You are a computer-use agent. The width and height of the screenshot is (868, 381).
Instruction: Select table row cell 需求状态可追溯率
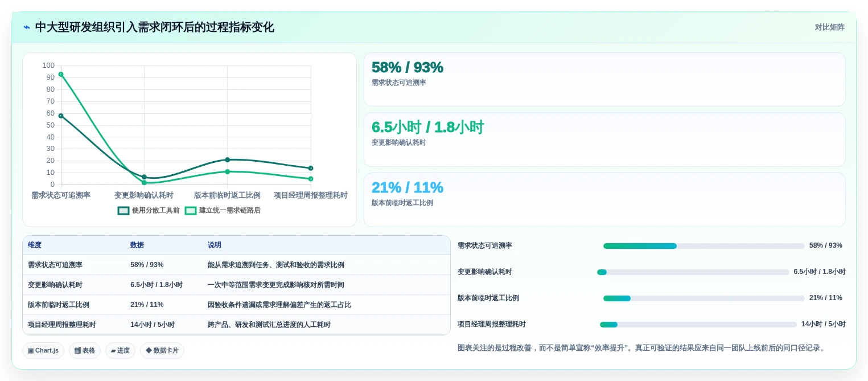tap(55, 265)
